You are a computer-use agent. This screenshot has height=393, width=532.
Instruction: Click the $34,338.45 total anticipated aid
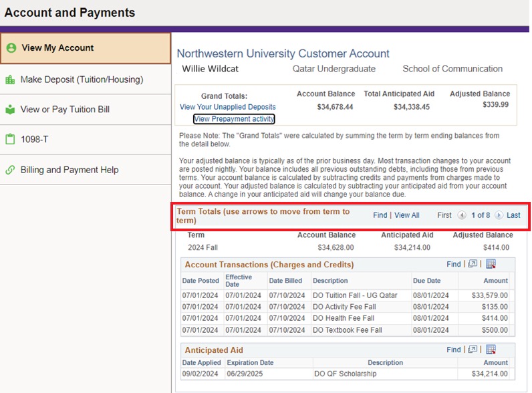click(412, 107)
